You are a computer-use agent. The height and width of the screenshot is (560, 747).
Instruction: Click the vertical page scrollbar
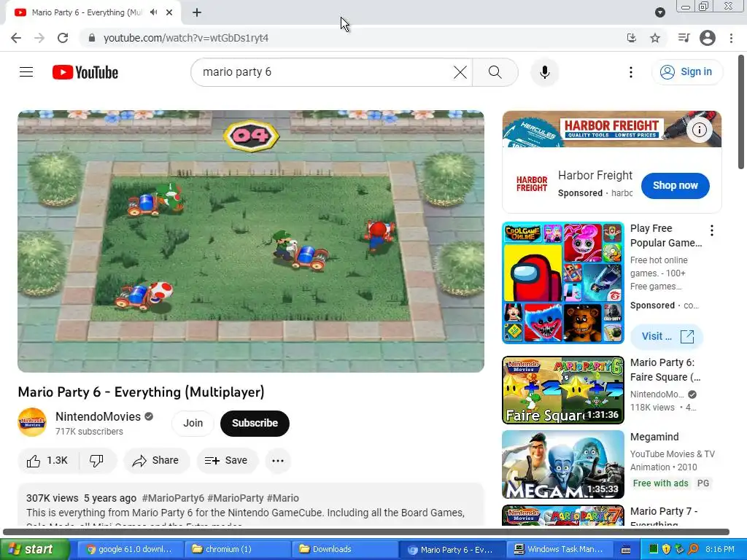(741, 112)
